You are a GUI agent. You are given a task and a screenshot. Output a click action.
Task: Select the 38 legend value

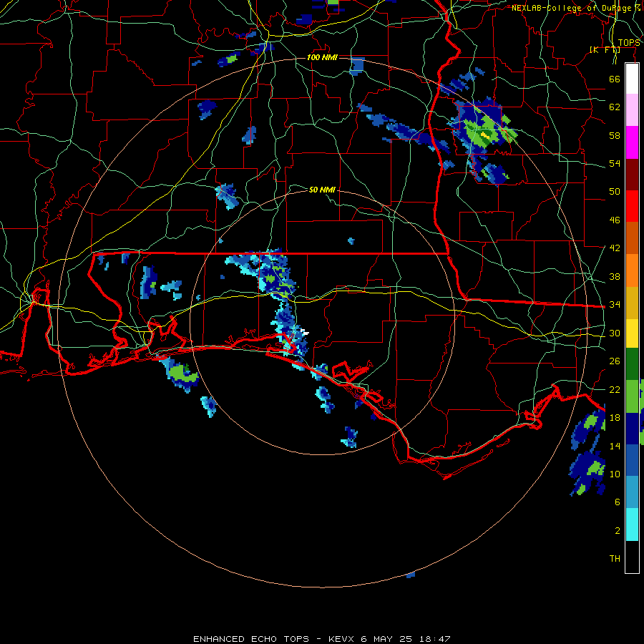click(x=615, y=276)
